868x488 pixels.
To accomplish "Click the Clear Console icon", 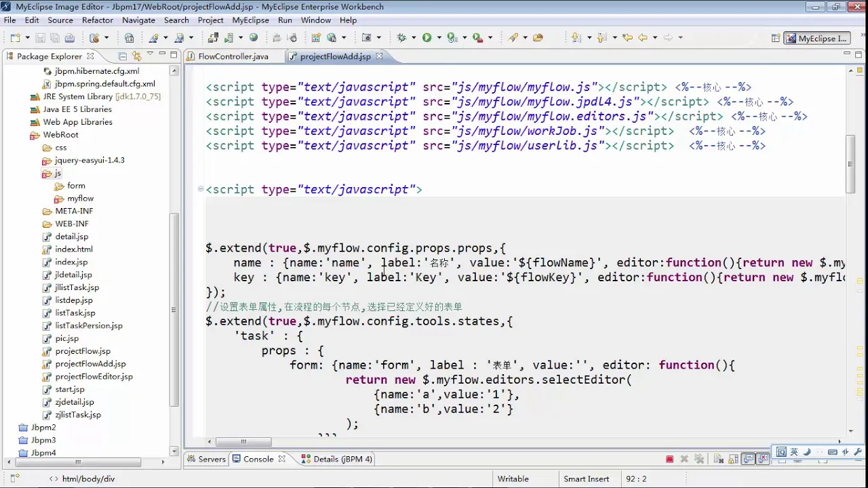I will coord(719,459).
